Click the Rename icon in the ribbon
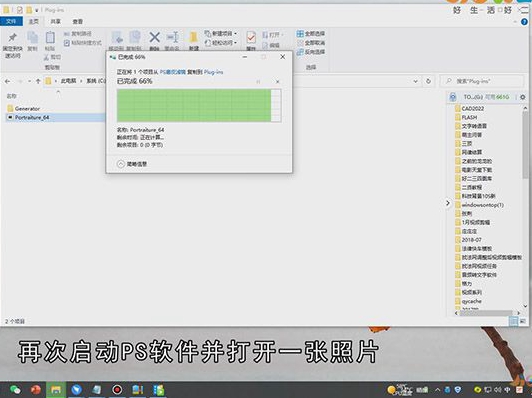This screenshot has height=398, width=532. (172, 38)
